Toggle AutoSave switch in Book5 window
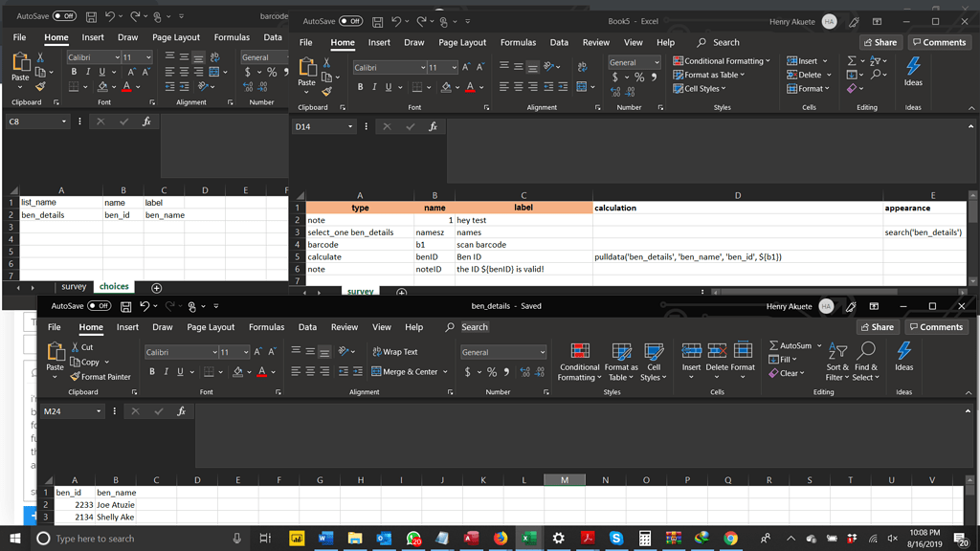This screenshot has height=551, width=980. 351,21
